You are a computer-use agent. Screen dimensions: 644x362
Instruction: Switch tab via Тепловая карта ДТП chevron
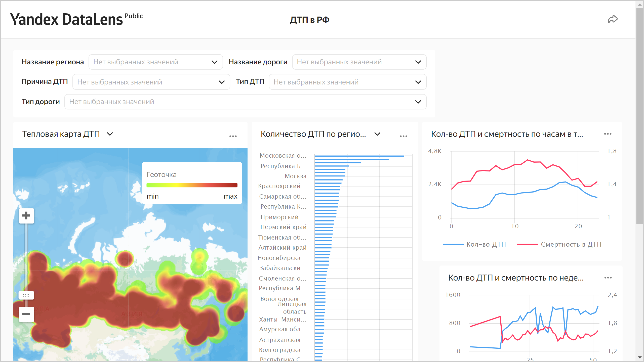[x=110, y=134]
